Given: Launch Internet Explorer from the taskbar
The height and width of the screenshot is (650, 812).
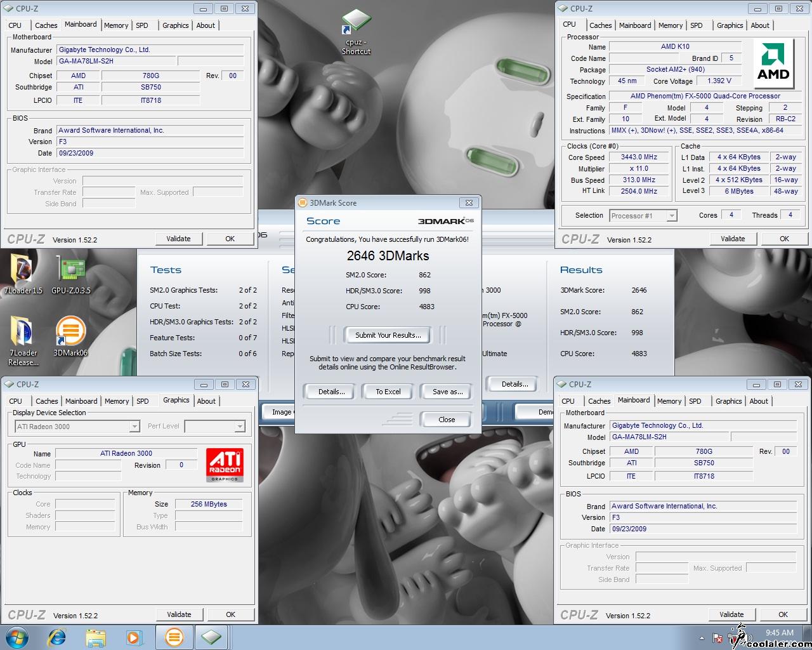Looking at the screenshot, I should (x=57, y=637).
